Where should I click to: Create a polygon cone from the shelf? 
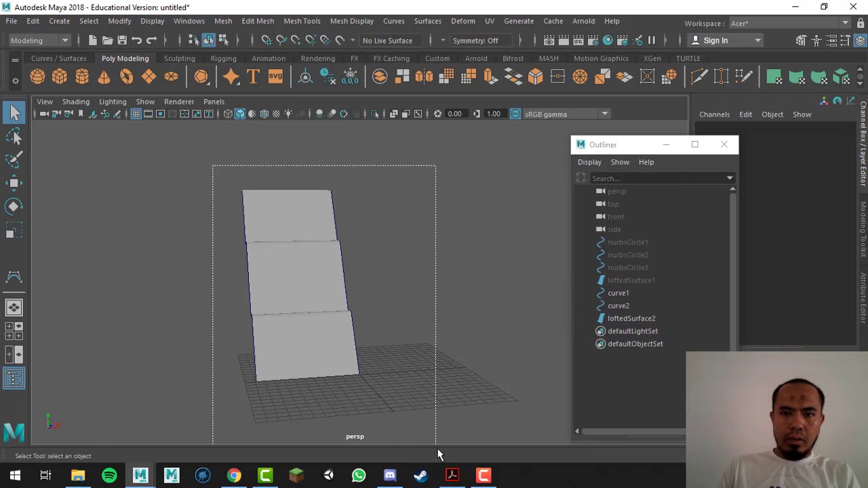[104, 77]
